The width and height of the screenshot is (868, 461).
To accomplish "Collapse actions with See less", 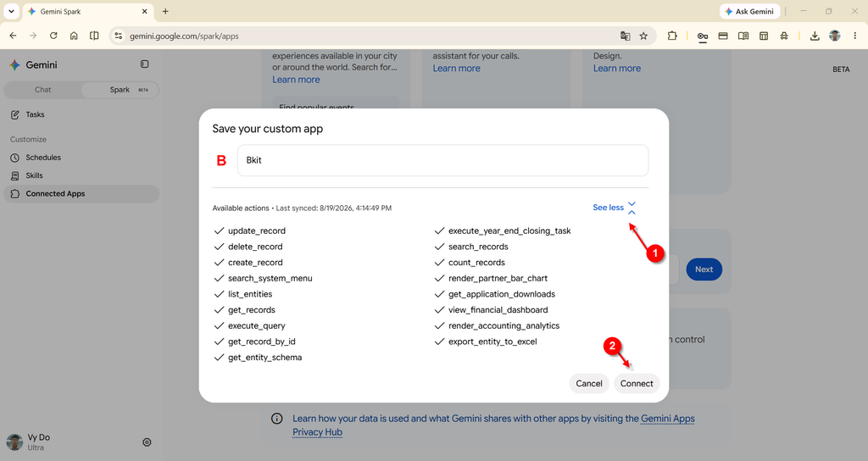I will coord(614,208).
